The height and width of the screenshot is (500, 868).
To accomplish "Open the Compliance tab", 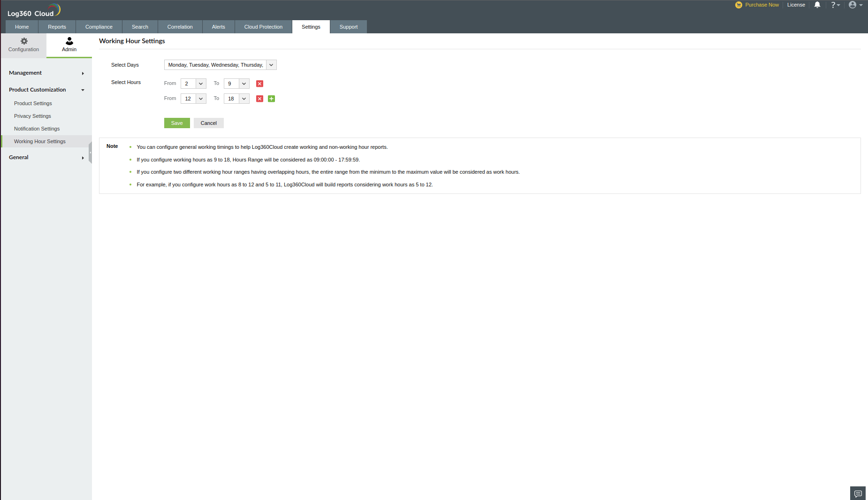I will (99, 27).
